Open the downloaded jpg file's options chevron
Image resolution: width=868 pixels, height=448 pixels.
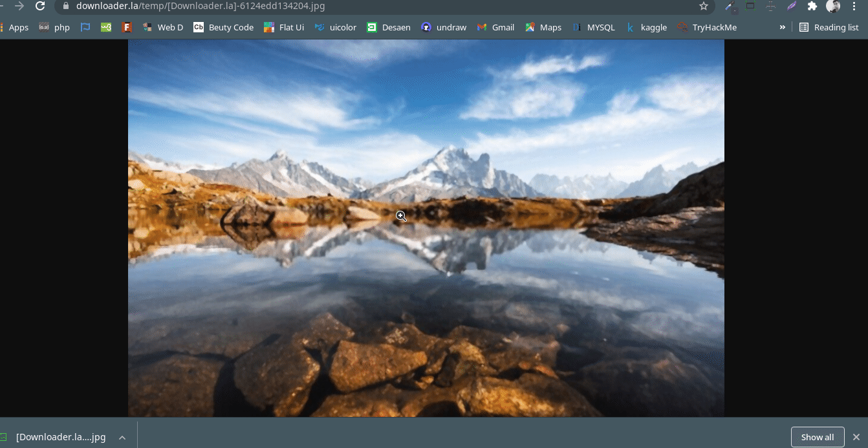[x=122, y=437]
